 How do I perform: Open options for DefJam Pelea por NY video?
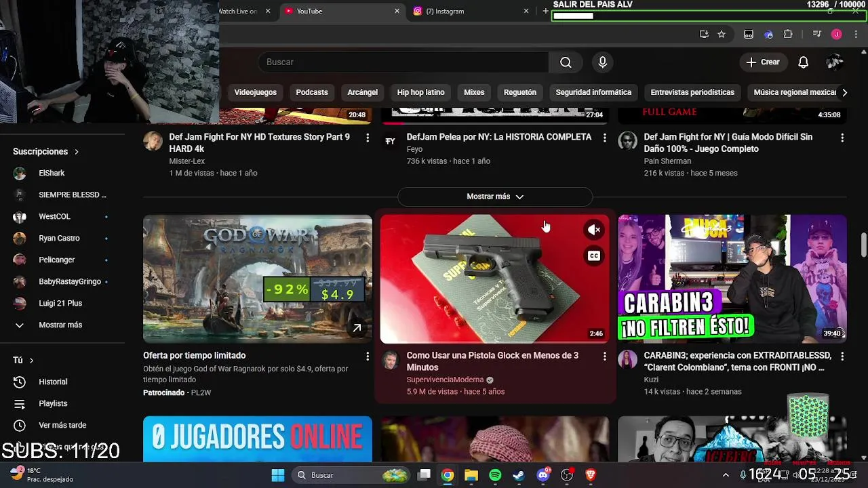(x=605, y=138)
